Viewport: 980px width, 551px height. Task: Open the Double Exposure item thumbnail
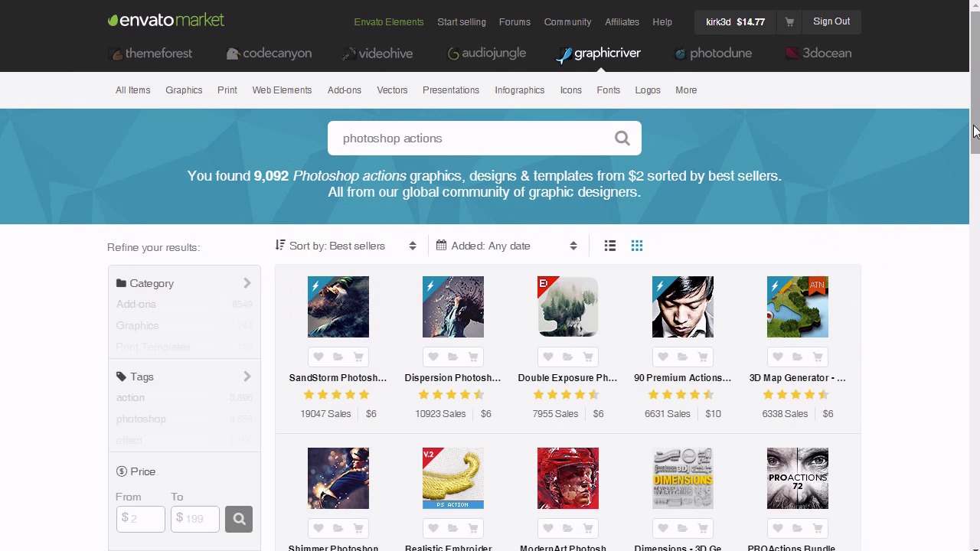(x=568, y=307)
